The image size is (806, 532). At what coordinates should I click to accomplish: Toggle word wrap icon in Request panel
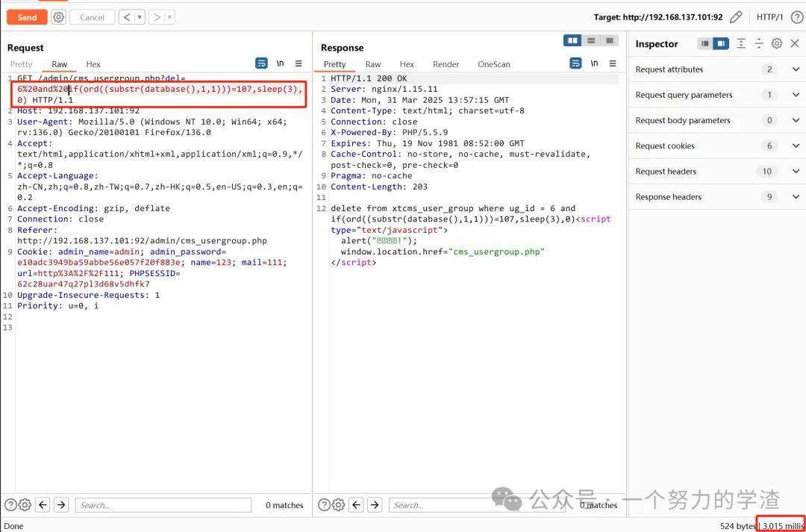(x=262, y=63)
